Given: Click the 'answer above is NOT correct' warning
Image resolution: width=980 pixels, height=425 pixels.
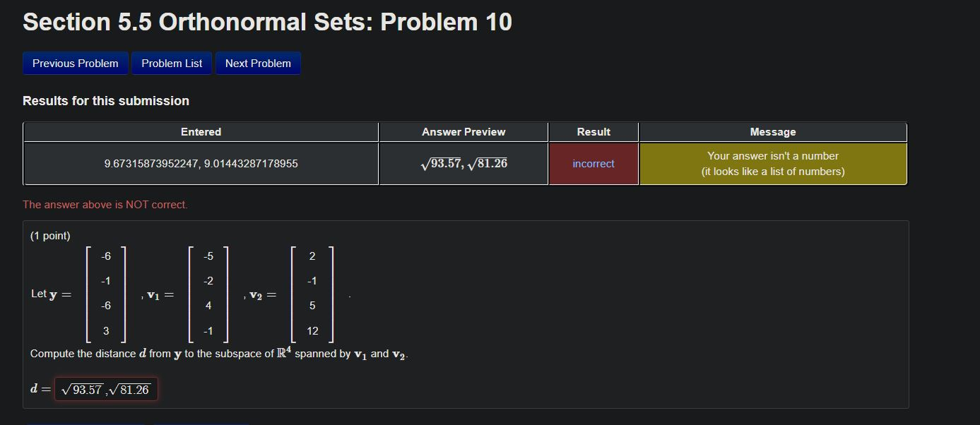Looking at the screenshot, I should (x=105, y=204).
